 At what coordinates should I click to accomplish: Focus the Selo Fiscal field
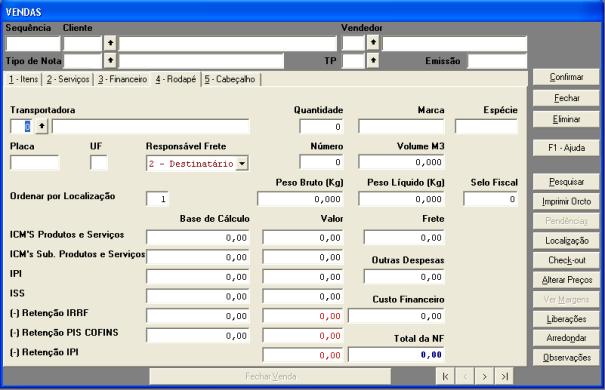point(490,199)
